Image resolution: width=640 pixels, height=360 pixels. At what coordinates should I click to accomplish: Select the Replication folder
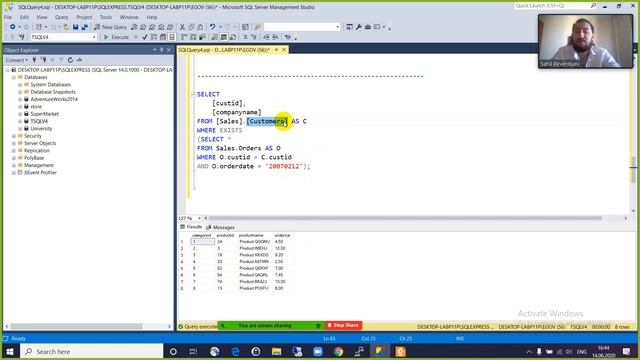coord(36,151)
